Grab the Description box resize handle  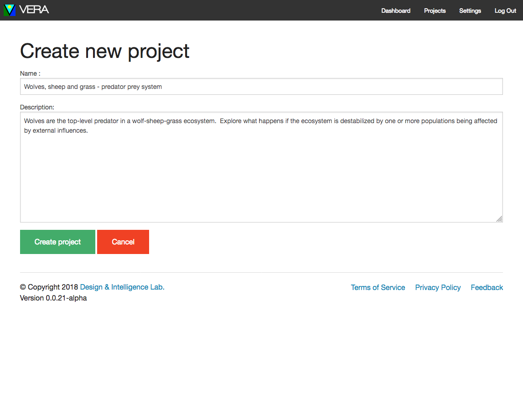click(x=499, y=219)
